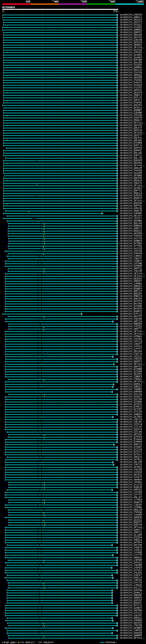Click label UniRef100_P19251
146x644 pixels.
tap(131, 65)
